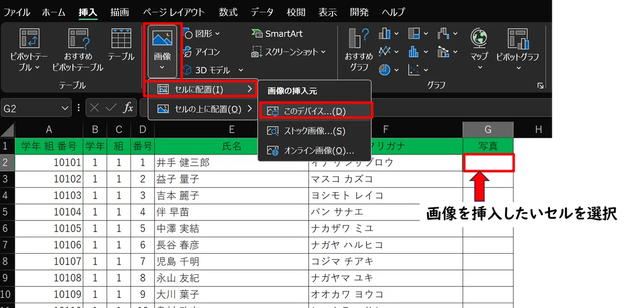Open the Name Box dropdown arrow
644x308 pixels.
tap(65, 108)
